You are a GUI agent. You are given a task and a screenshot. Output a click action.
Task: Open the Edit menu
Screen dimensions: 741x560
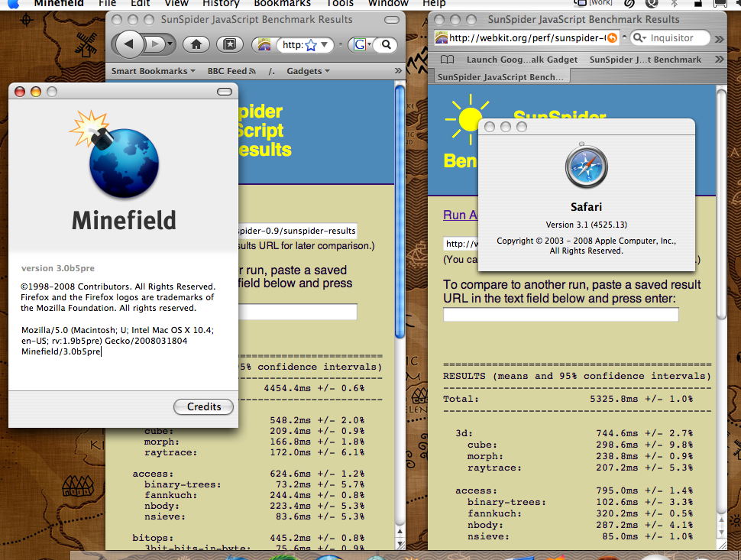141,4
